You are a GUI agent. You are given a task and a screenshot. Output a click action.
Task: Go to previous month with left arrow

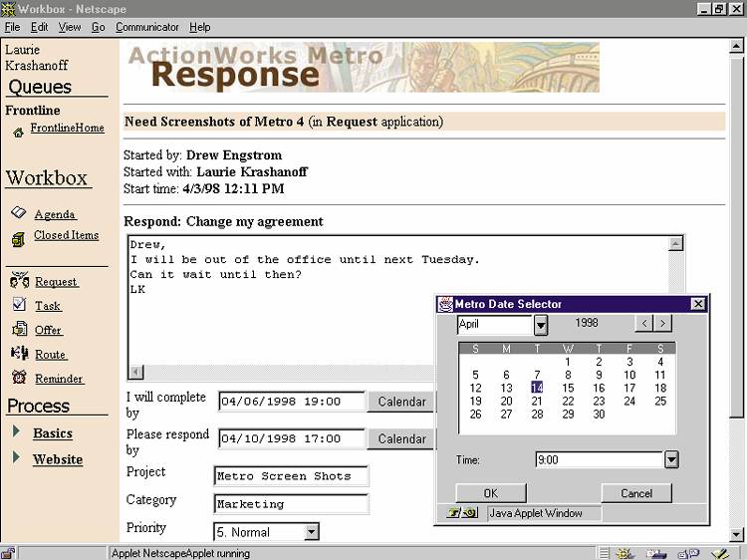(x=644, y=324)
